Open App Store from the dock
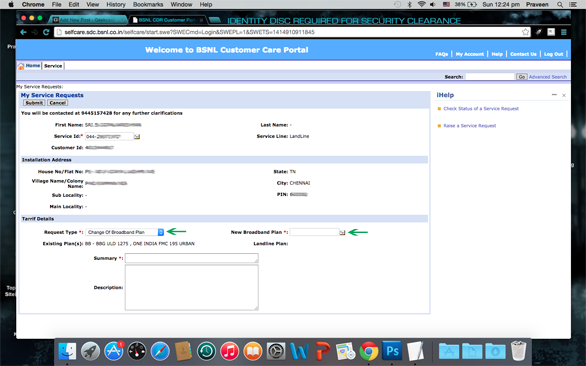 coord(114,351)
